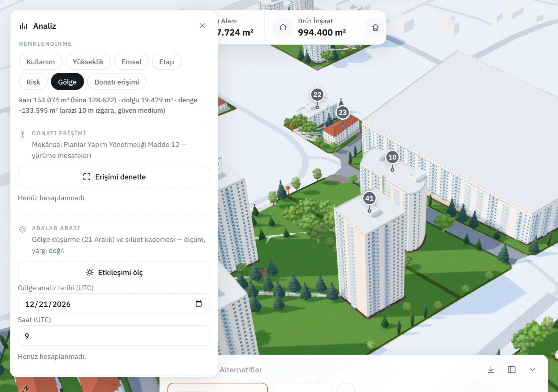
Task: Click the sun icon beside Adalar Arası
Action: click(x=22, y=229)
